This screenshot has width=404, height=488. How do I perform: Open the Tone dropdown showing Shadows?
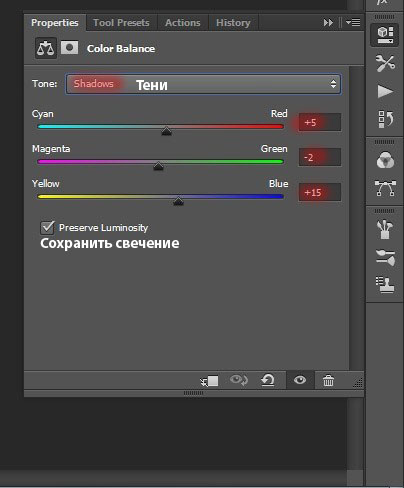click(x=203, y=84)
